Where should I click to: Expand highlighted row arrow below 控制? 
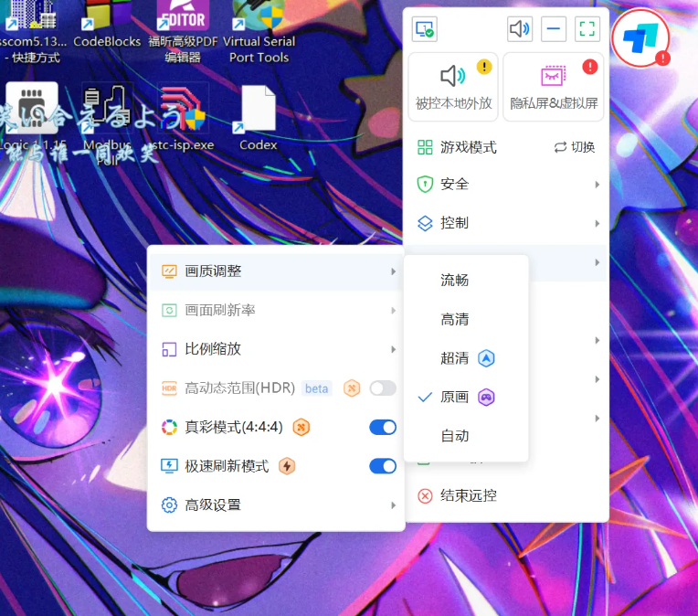(x=598, y=262)
